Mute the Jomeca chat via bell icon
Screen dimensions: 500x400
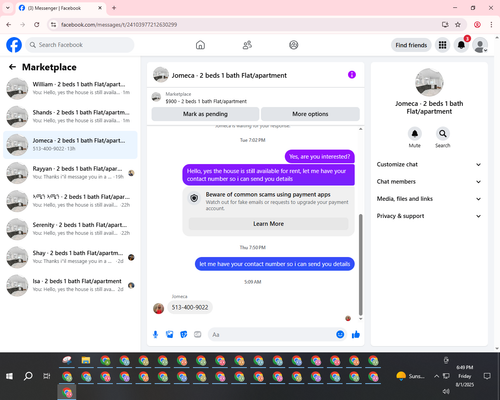click(x=415, y=134)
